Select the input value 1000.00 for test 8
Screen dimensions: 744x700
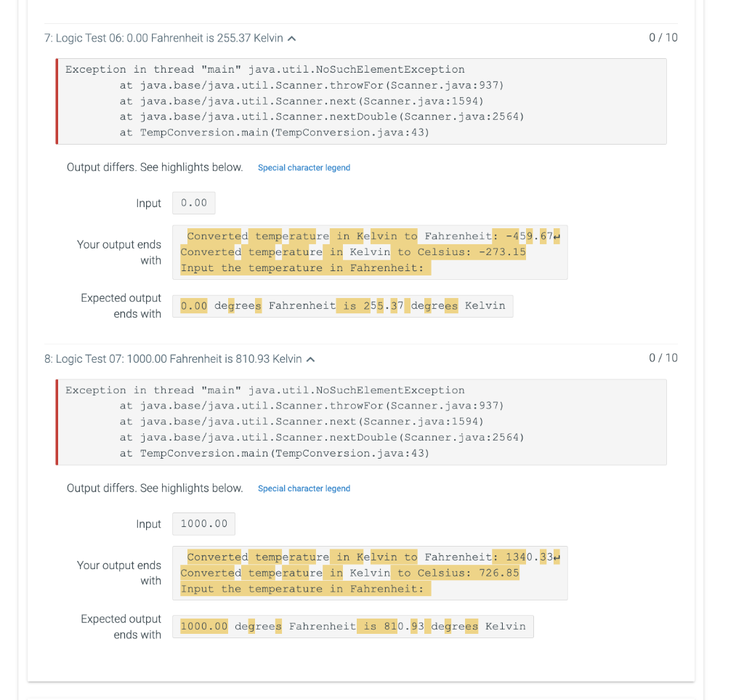pos(203,523)
